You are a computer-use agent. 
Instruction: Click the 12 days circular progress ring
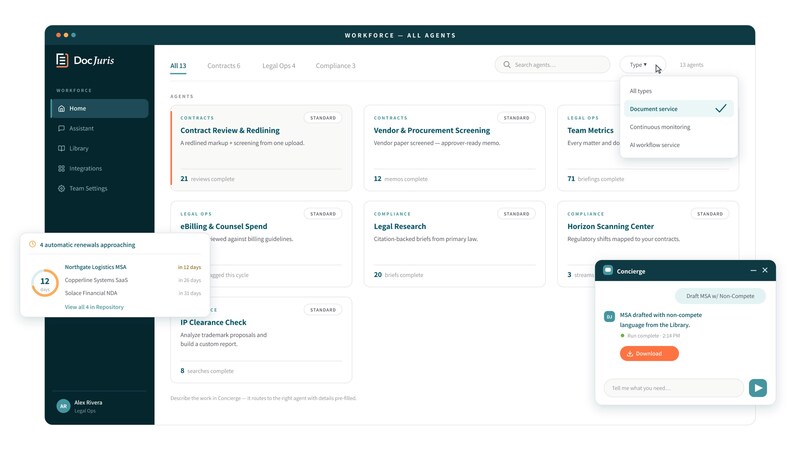click(45, 283)
